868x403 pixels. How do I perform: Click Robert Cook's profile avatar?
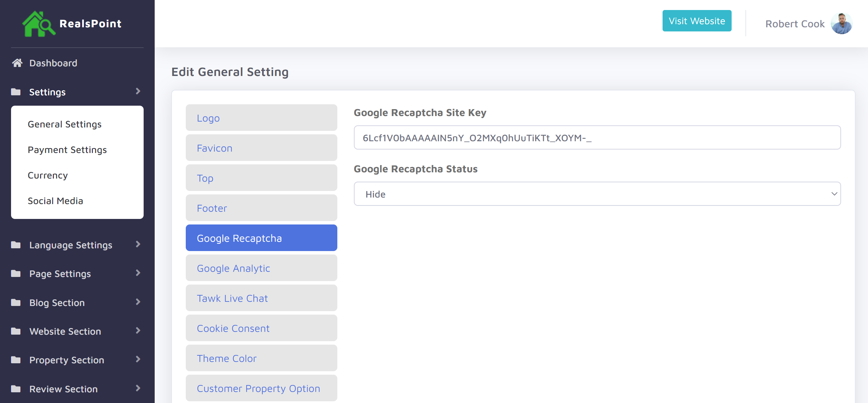pyautogui.click(x=841, y=24)
